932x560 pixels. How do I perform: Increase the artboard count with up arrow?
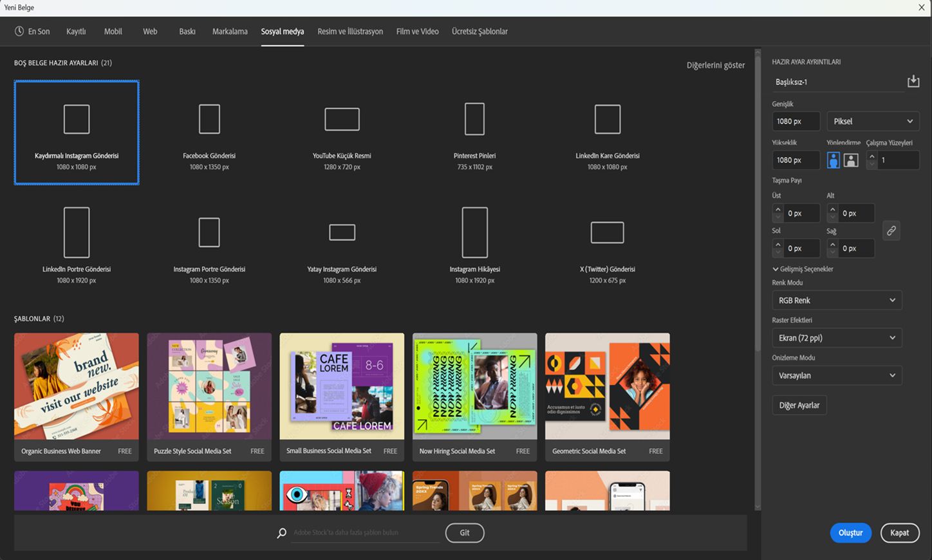click(871, 156)
